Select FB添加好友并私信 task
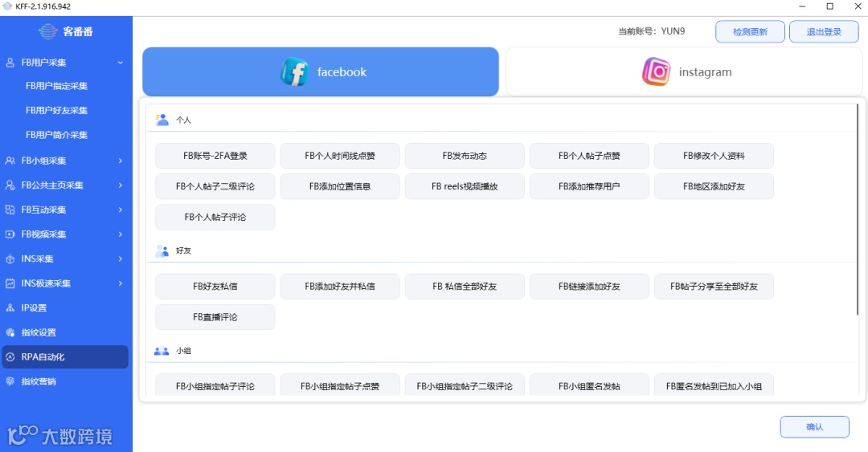Image resolution: width=868 pixels, height=452 pixels. 340,287
